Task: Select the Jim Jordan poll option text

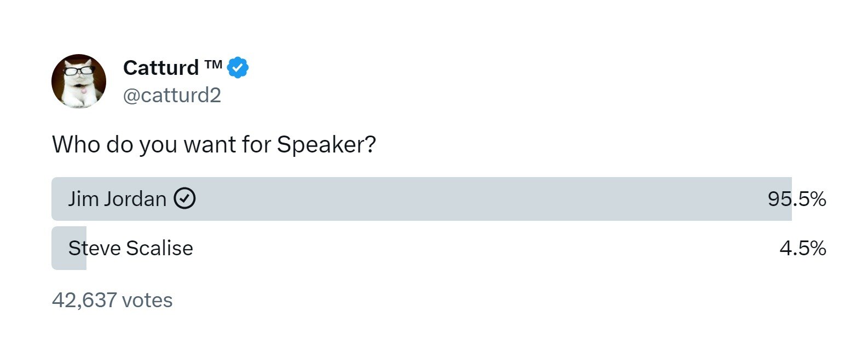Action: (117, 199)
